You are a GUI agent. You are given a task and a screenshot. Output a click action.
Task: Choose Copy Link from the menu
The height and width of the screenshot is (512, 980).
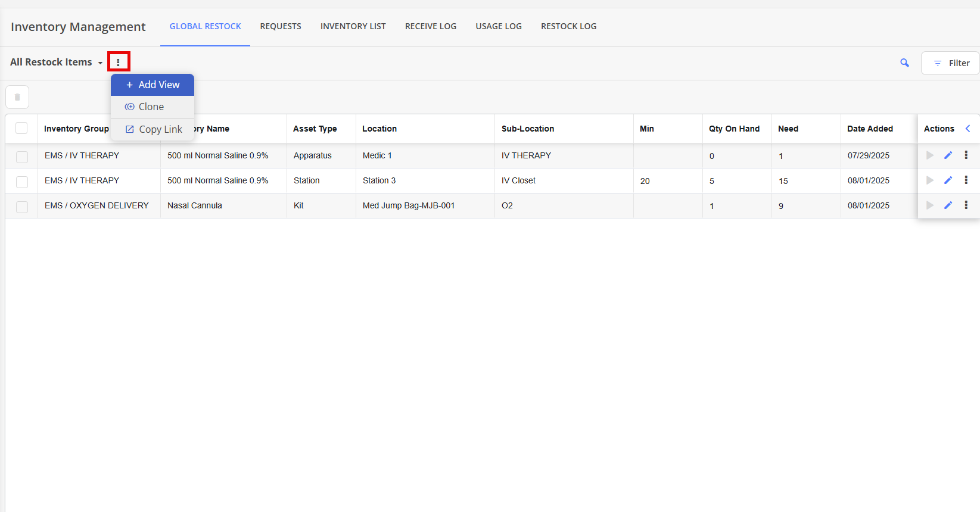153,129
